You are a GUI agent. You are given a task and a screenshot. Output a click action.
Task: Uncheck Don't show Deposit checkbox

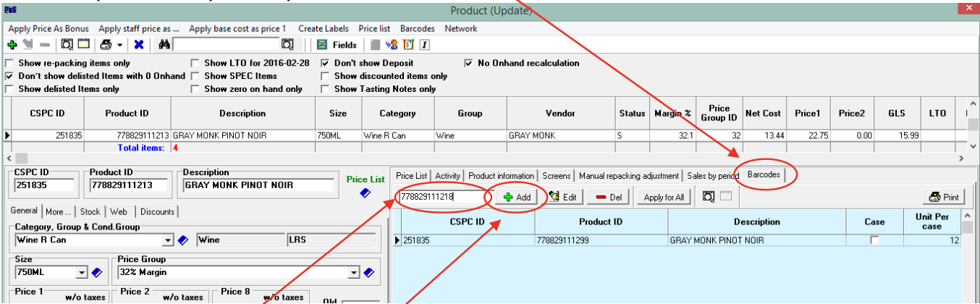click(x=325, y=63)
